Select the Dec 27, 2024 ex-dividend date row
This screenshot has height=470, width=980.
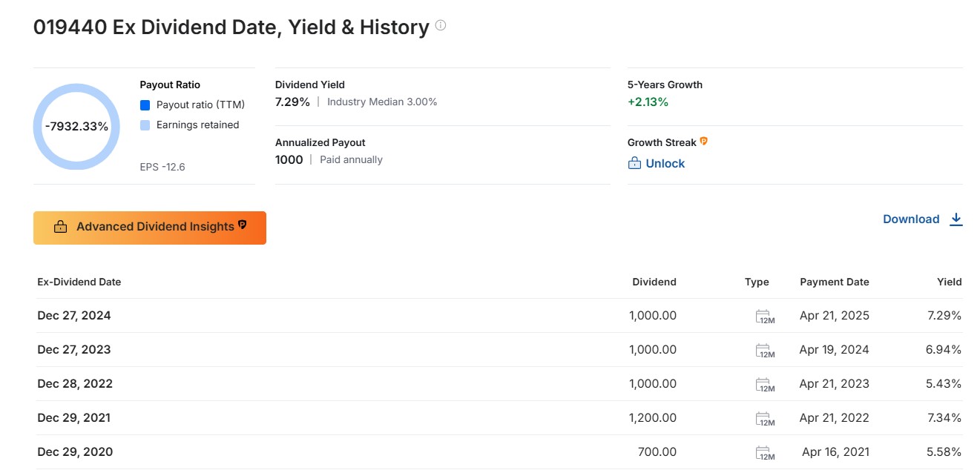coord(74,316)
